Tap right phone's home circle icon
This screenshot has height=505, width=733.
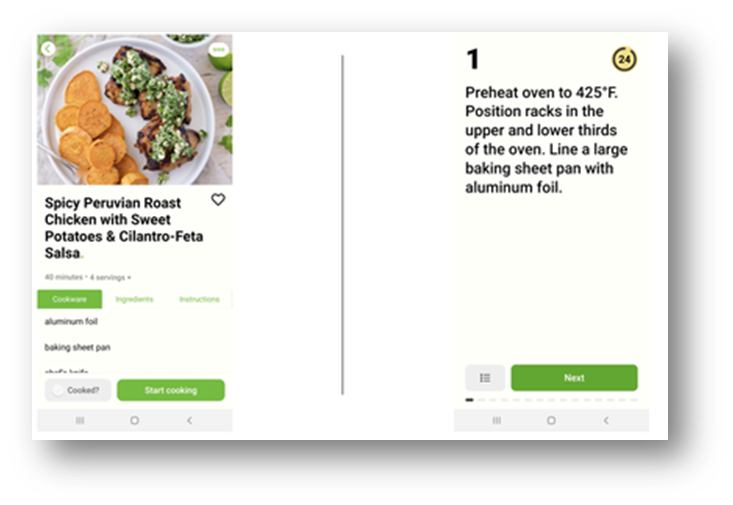552,420
